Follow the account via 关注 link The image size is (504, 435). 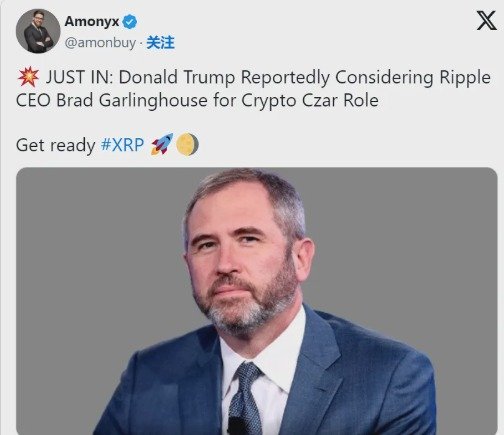[x=160, y=43]
